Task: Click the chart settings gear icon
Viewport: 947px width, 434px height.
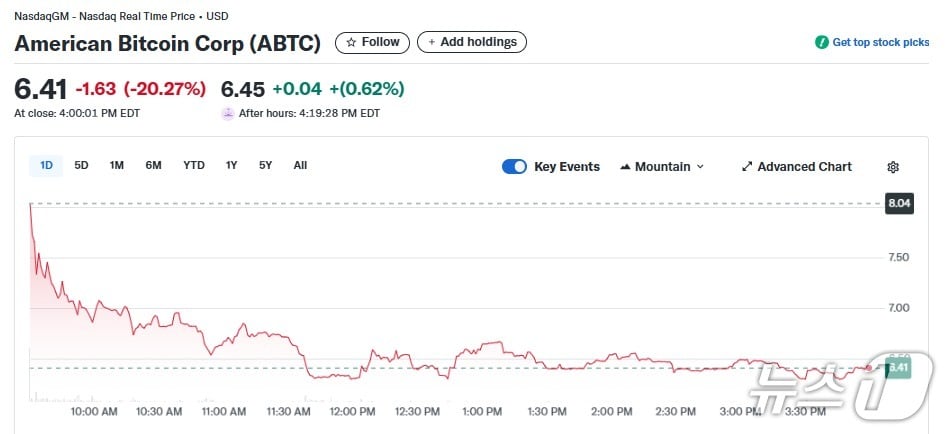Action: (x=893, y=167)
